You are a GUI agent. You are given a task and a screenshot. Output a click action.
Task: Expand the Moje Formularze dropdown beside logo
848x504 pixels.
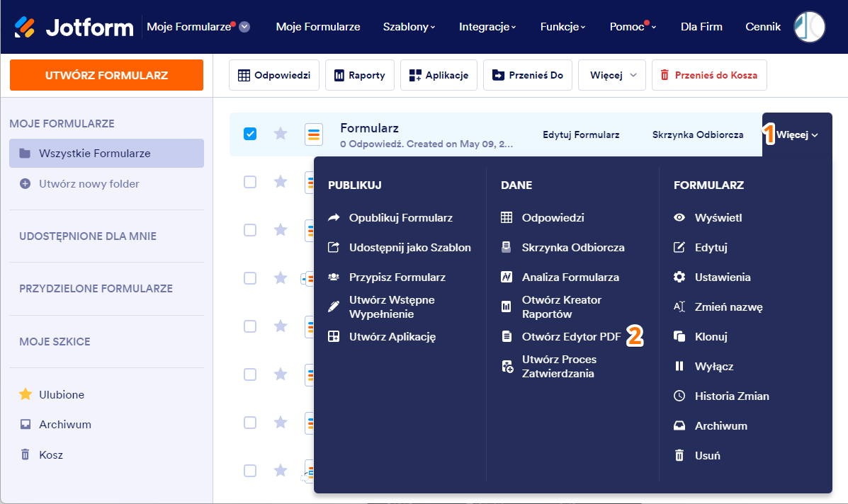pyautogui.click(x=244, y=26)
